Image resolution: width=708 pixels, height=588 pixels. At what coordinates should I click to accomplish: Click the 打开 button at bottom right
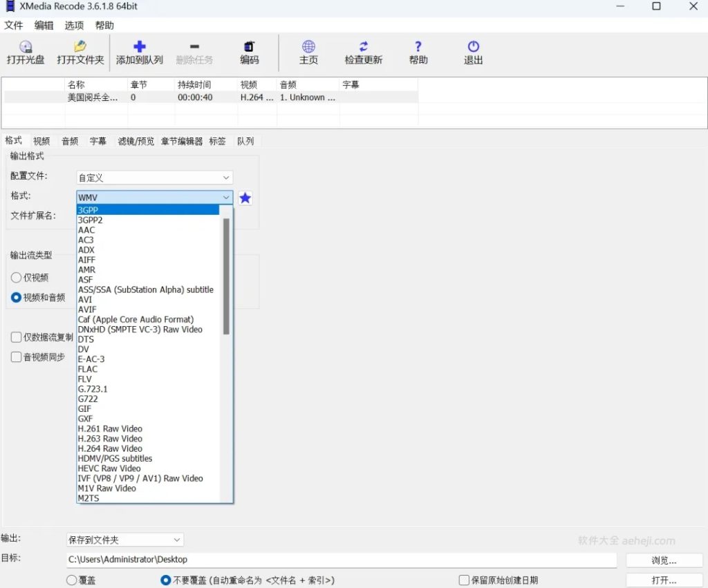[664, 580]
